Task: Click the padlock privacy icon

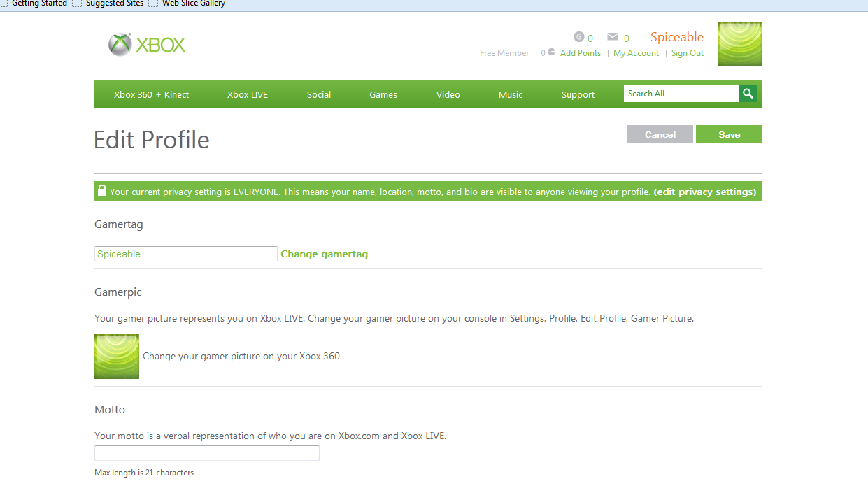Action: pyautogui.click(x=102, y=191)
